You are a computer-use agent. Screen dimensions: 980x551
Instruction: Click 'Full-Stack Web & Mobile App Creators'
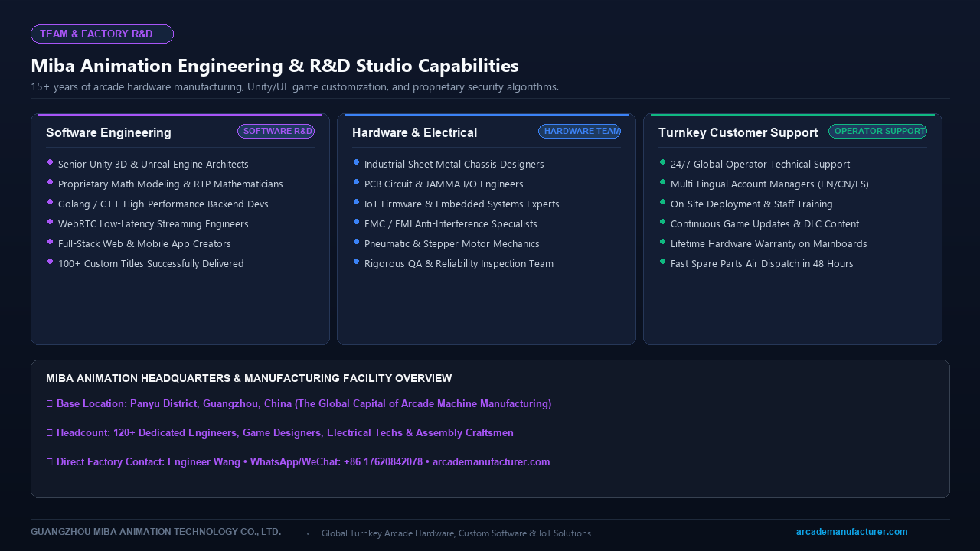click(x=145, y=244)
